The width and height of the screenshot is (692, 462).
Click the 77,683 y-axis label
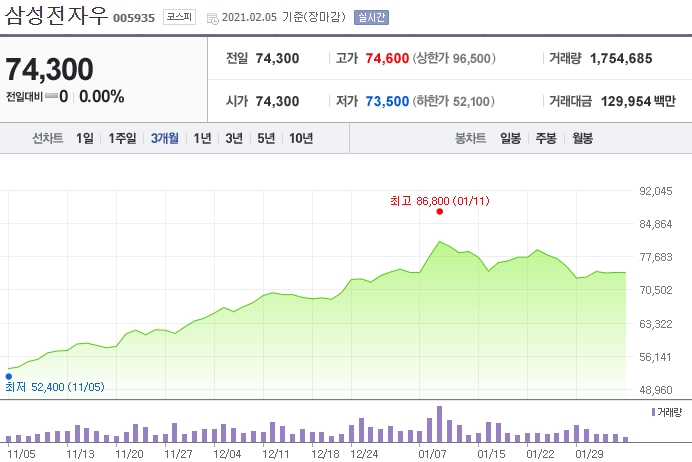pyautogui.click(x=655, y=257)
